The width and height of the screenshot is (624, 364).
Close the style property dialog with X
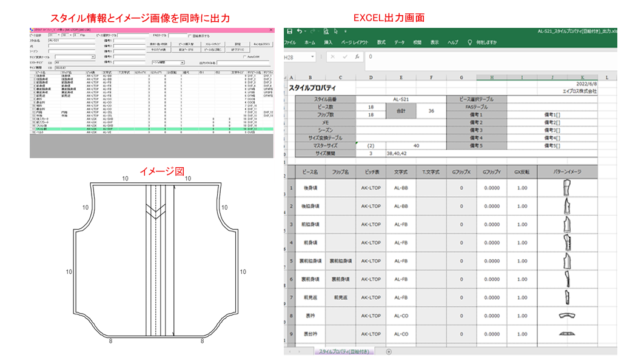pos(271,30)
